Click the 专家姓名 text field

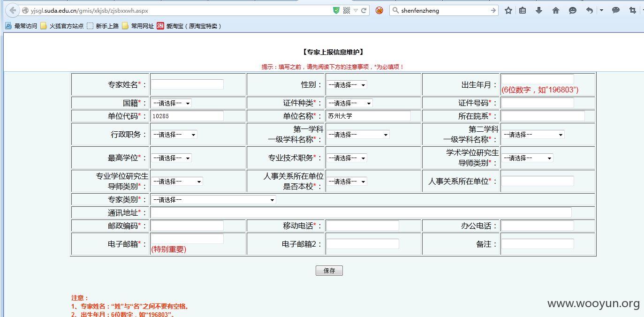click(187, 84)
